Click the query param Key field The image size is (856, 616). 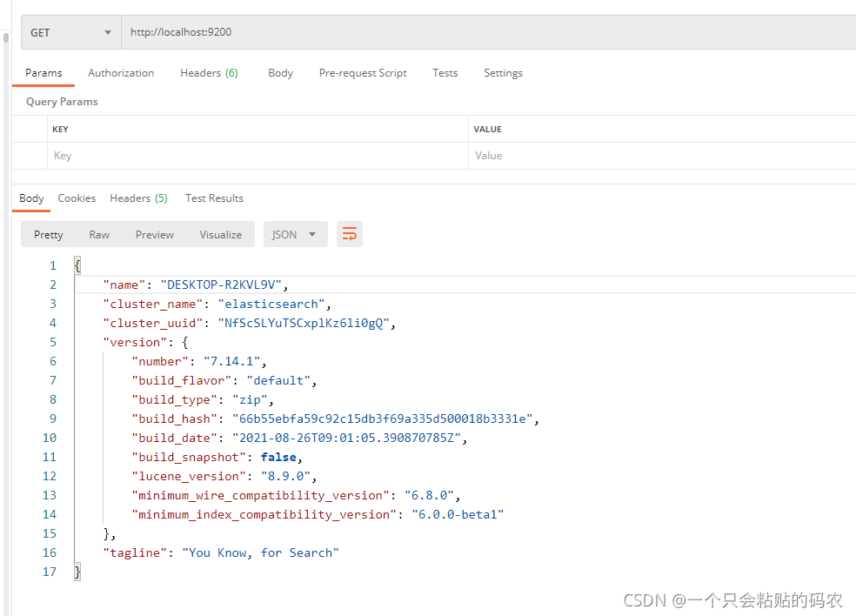click(257, 157)
